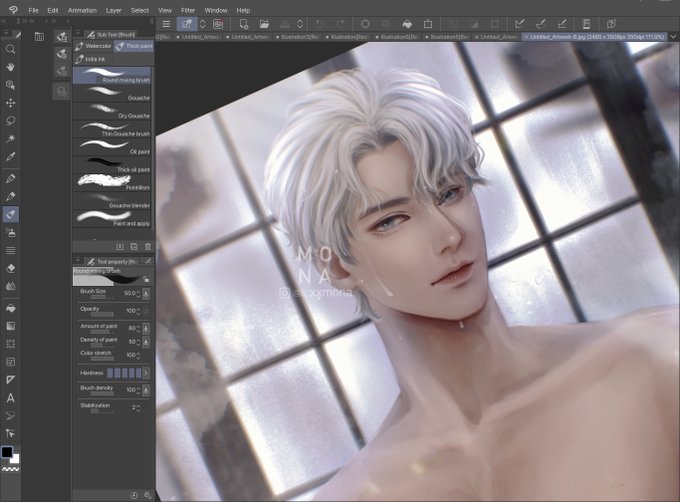Open the Window menu
Image resolution: width=680 pixels, height=502 pixels.
(x=216, y=10)
